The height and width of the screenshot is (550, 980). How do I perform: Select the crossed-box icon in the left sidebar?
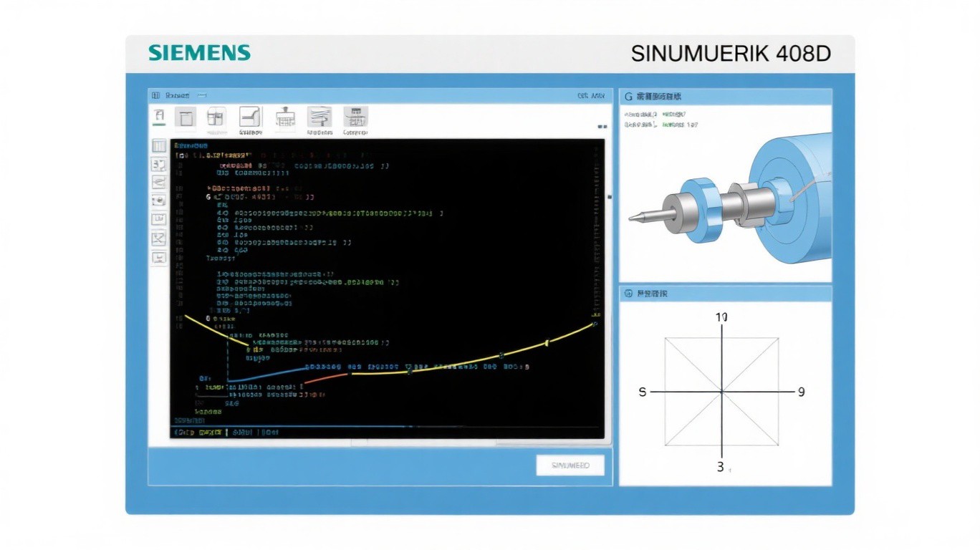(159, 238)
